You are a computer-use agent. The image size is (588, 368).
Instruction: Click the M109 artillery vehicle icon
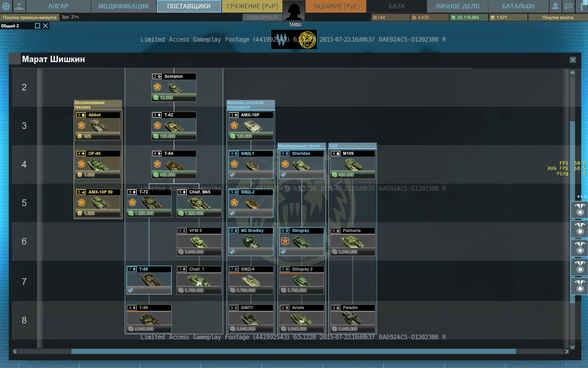pyautogui.click(x=352, y=164)
